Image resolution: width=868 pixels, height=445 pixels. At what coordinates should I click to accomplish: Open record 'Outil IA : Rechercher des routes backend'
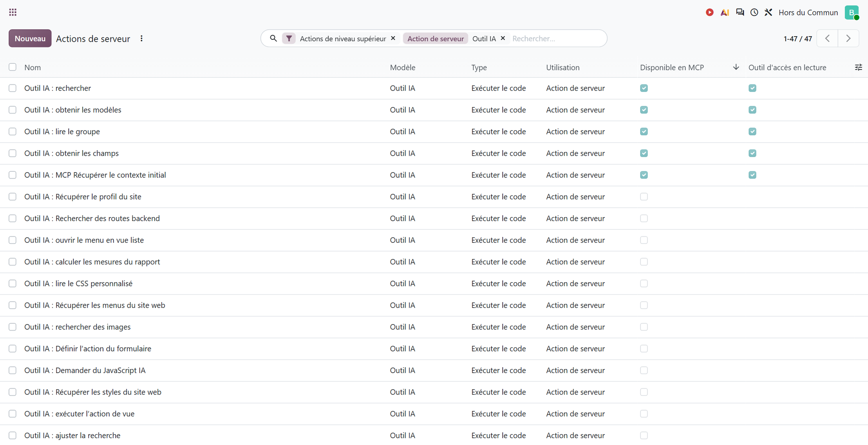tap(92, 218)
